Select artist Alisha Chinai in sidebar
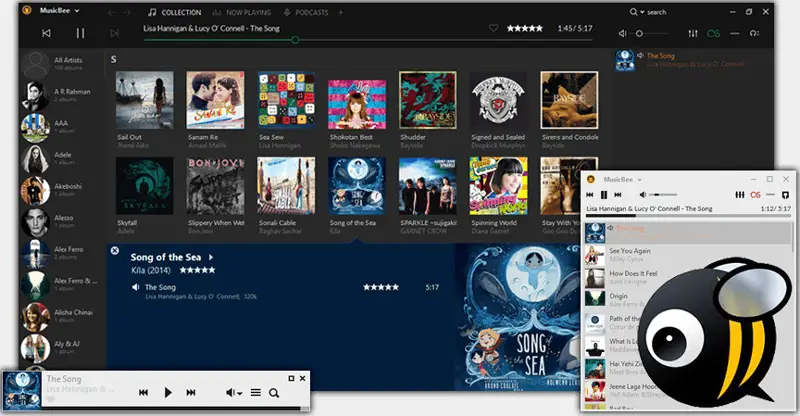 coord(61,316)
